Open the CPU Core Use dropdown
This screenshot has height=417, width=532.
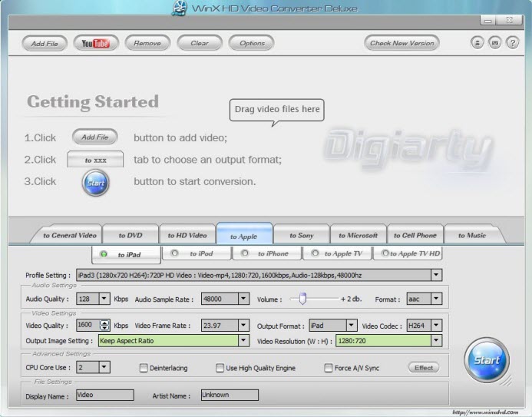click(104, 367)
